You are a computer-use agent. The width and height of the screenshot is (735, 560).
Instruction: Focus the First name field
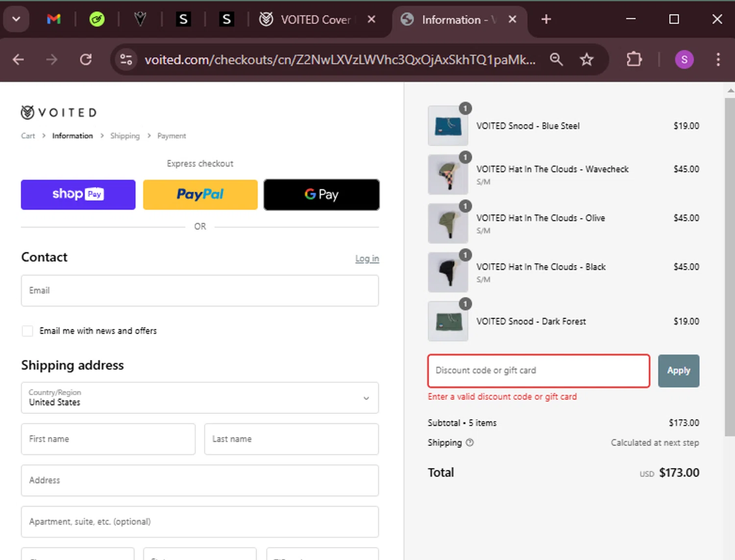pos(108,439)
